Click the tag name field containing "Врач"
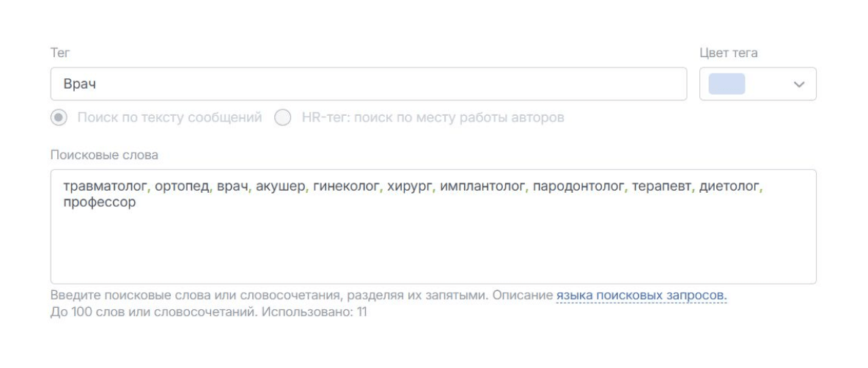868x368 pixels. click(x=368, y=84)
